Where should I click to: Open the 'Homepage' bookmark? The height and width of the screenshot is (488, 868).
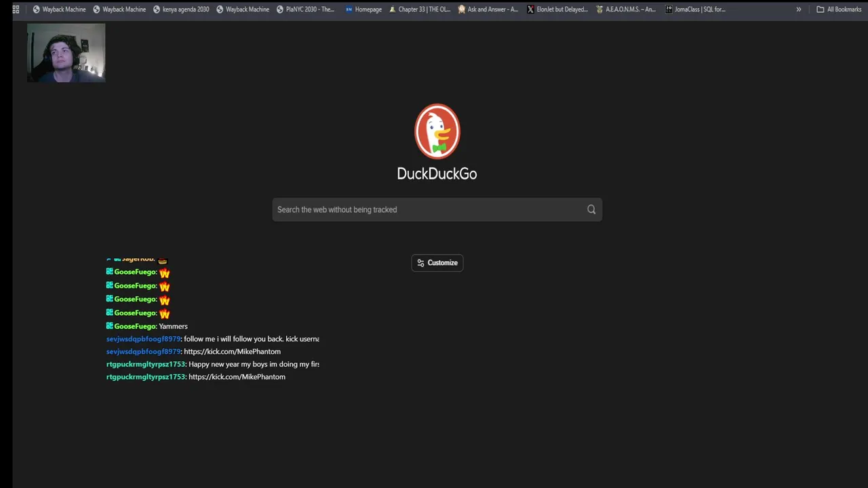click(x=363, y=9)
